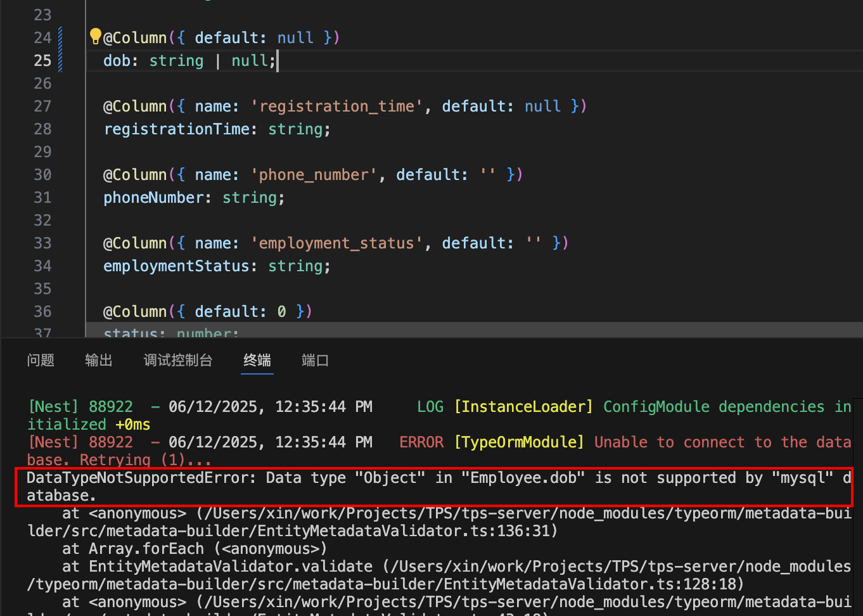Open the 输出 (Output) panel tab

pos(99,361)
